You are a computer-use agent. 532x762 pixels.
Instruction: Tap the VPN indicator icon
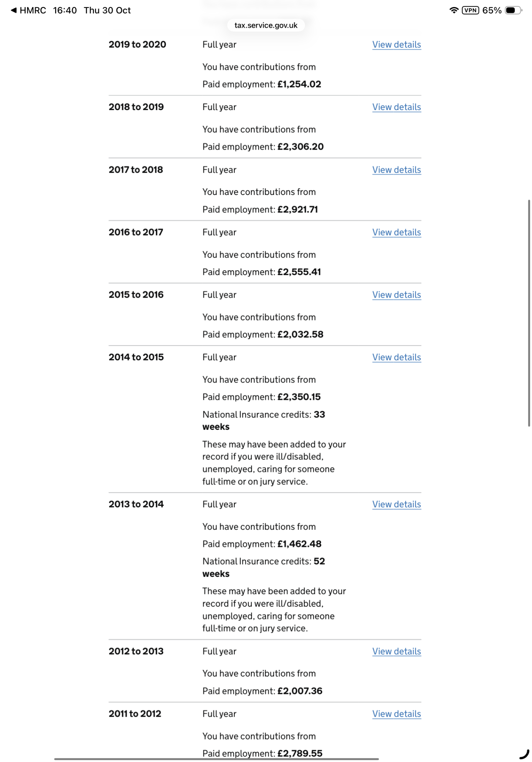pyautogui.click(x=470, y=10)
